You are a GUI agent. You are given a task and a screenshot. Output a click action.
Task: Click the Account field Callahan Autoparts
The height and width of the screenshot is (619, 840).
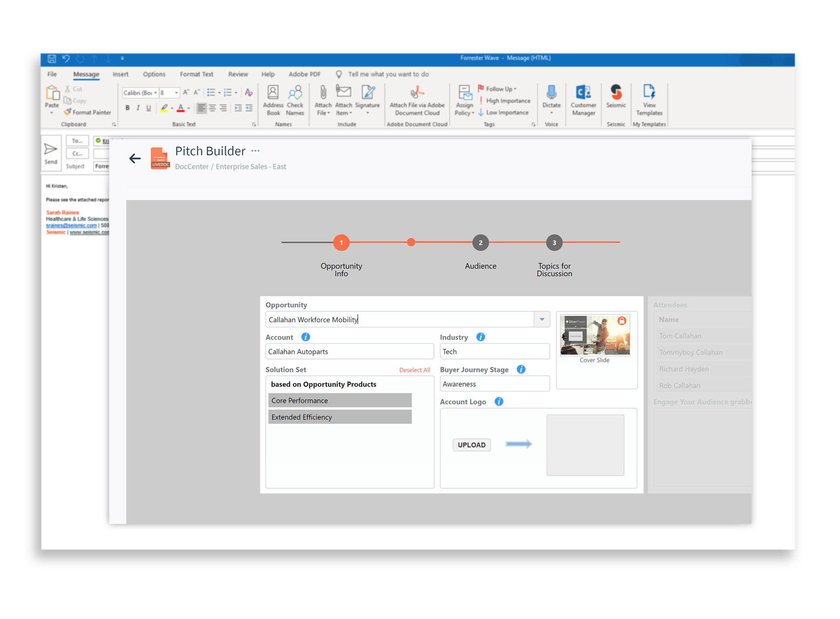click(349, 352)
